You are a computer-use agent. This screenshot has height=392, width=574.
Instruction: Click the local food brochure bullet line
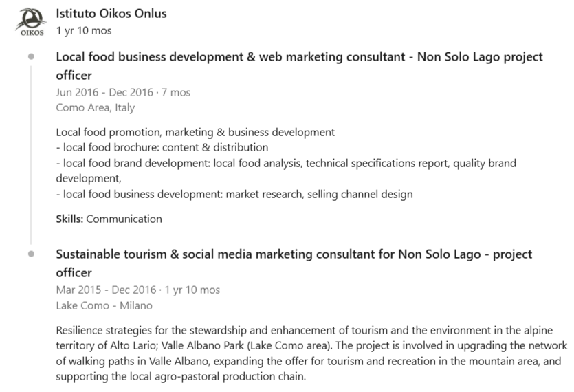(x=162, y=148)
